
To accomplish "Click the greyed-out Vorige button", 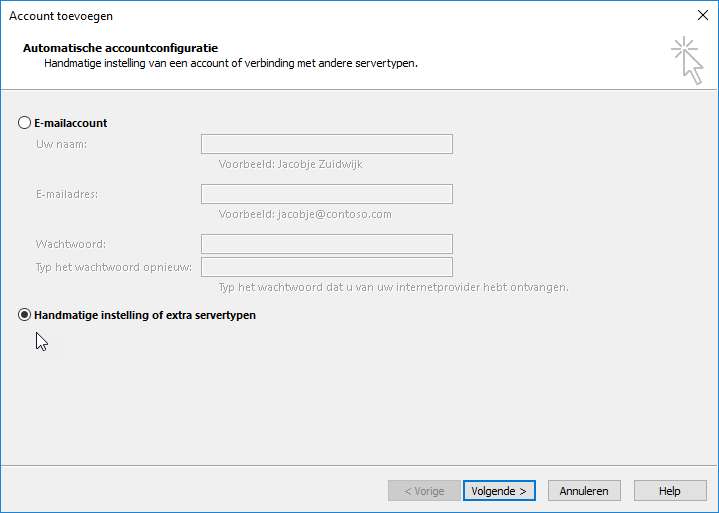I will 424,491.
